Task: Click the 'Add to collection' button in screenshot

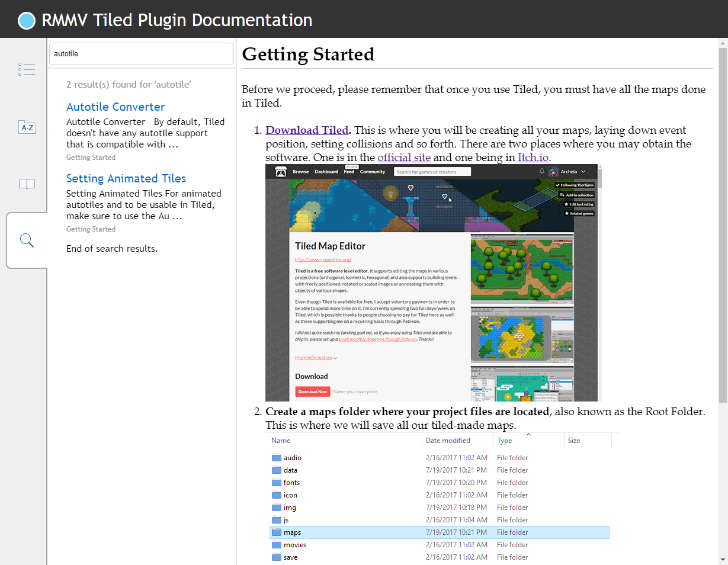Action: [x=576, y=195]
